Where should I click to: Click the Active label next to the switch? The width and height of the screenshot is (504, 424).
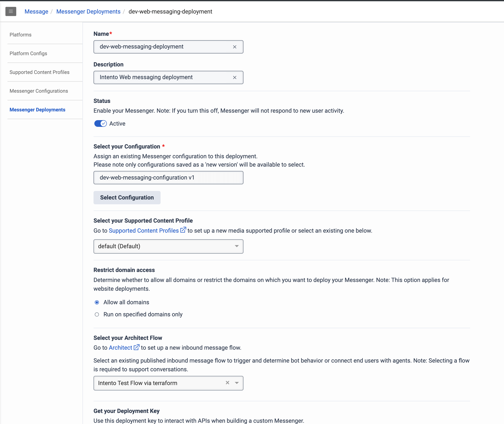coord(117,123)
